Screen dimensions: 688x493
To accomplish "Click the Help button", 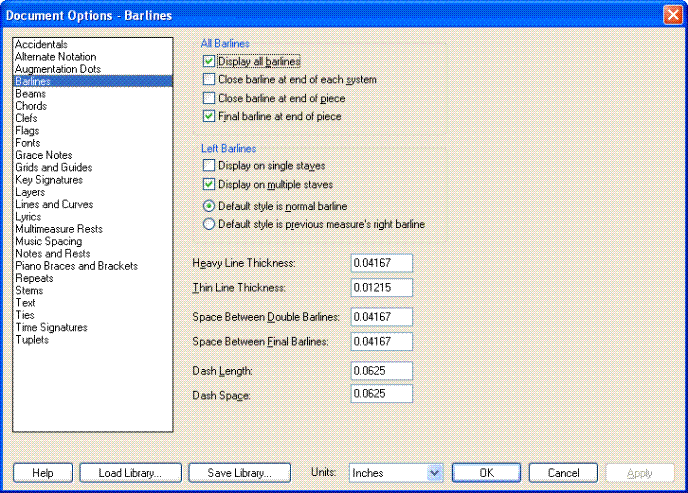I will (42, 473).
